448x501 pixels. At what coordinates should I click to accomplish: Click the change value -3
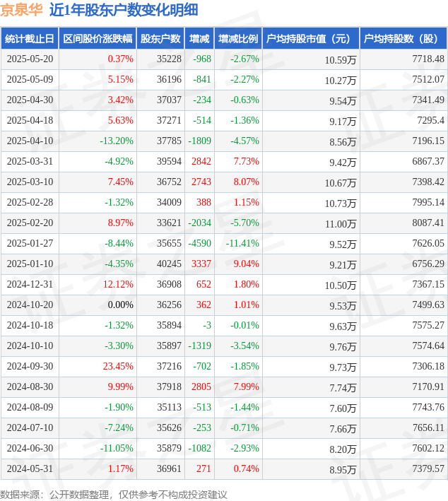pos(207,325)
